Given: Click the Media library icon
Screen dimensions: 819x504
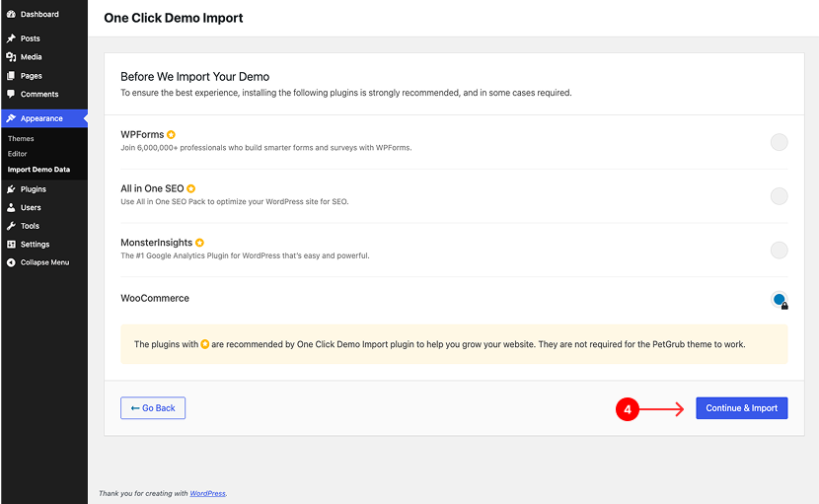Looking at the screenshot, I should point(11,57).
